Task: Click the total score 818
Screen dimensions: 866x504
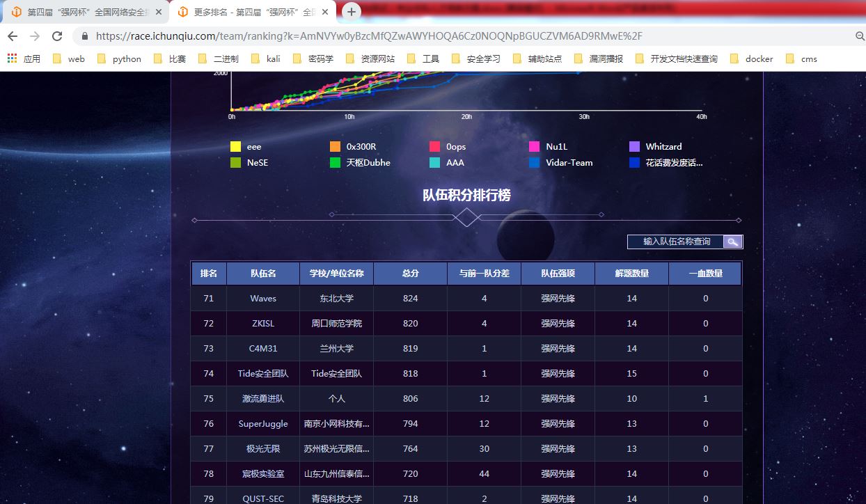Action: point(411,374)
